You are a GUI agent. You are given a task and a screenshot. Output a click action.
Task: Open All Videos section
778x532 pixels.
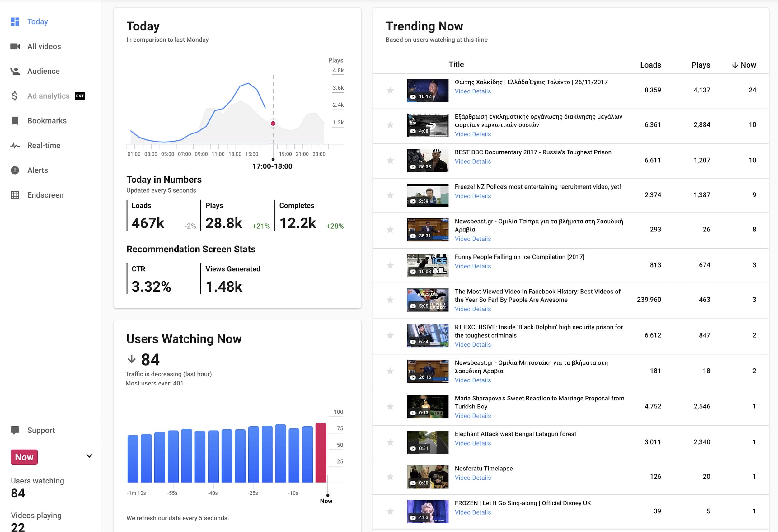44,46
